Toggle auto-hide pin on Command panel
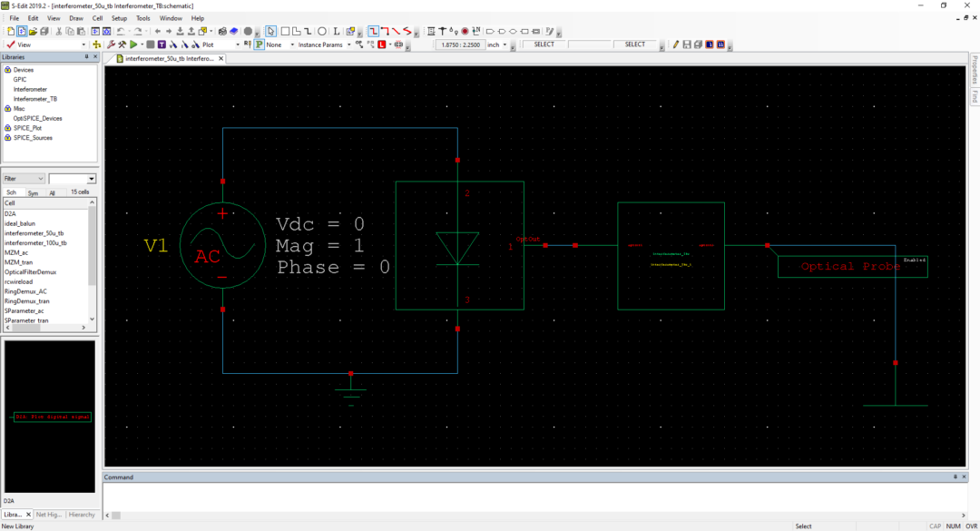The width and height of the screenshot is (980, 531). (954, 477)
